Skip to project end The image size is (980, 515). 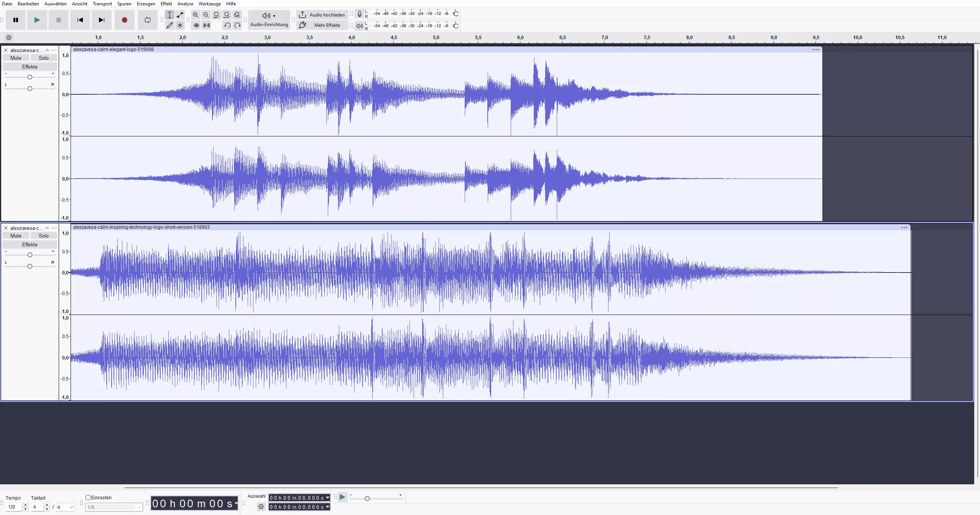102,20
